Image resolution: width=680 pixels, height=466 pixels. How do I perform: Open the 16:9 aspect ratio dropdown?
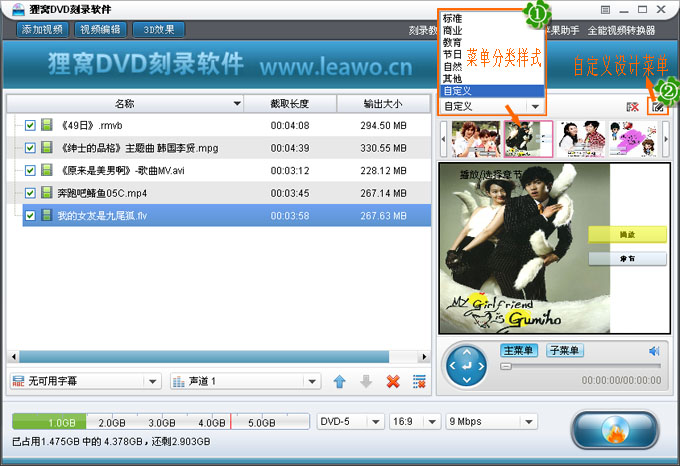pos(432,421)
